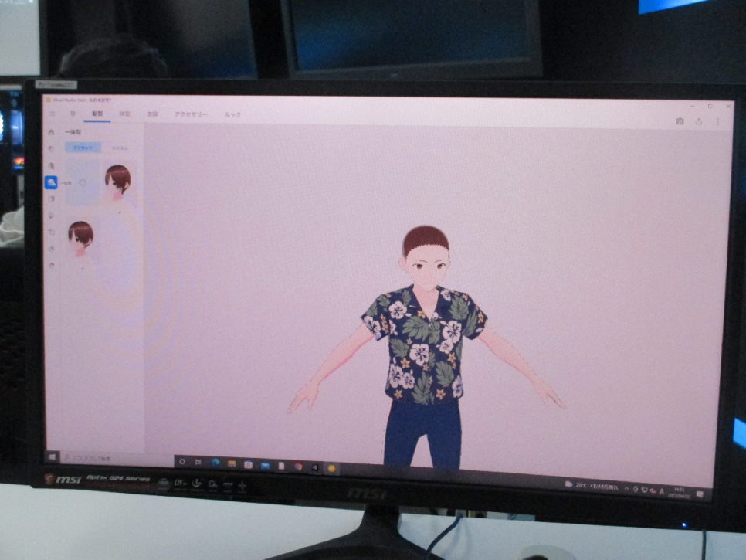This screenshot has width=746, height=560.
Task: Choose the empty no-hair preset tile
Action: point(83,183)
